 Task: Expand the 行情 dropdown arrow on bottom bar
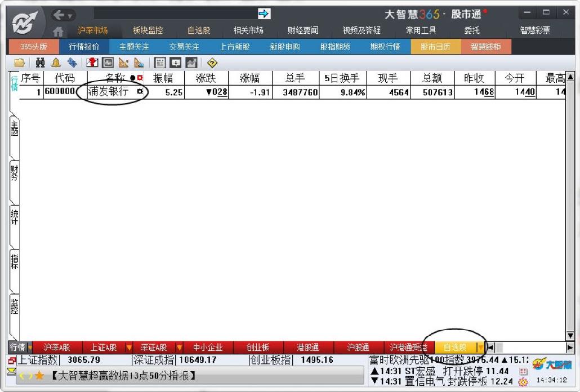(30, 348)
